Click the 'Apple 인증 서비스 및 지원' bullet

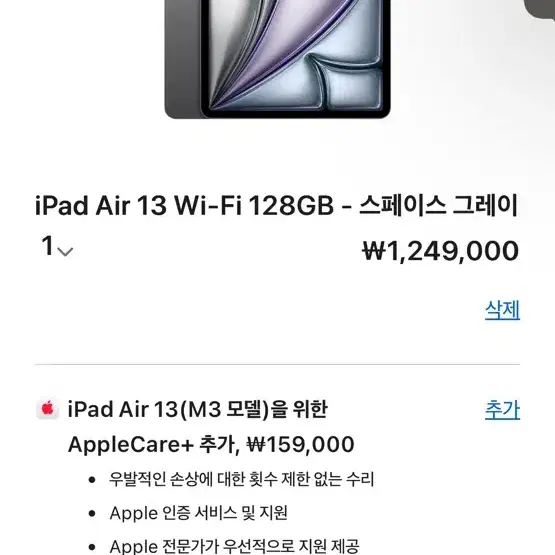click(198, 513)
